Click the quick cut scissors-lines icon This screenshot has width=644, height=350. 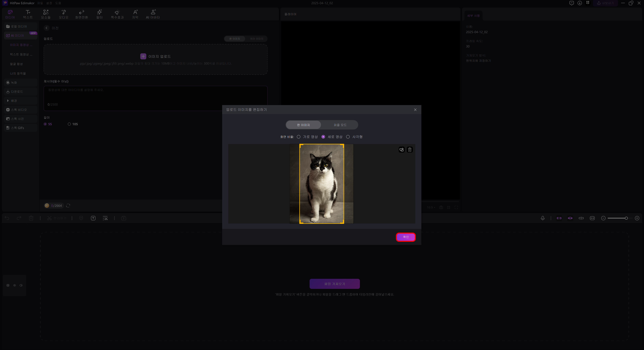pos(105,218)
